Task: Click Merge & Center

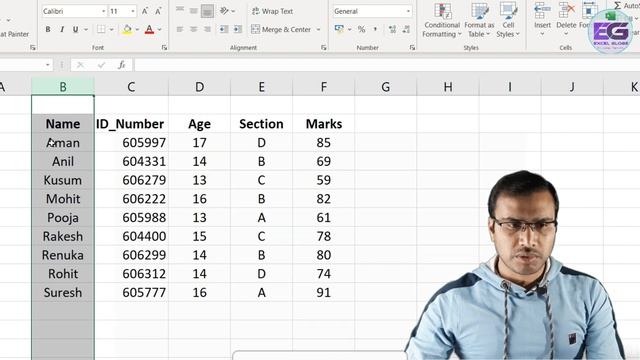Action: 281,29
